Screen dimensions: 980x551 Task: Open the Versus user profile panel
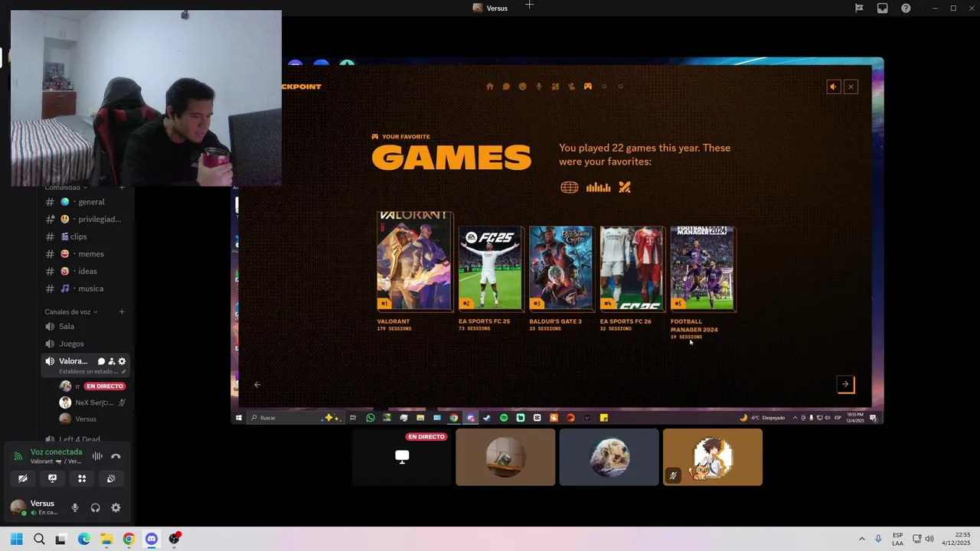[x=35, y=507]
